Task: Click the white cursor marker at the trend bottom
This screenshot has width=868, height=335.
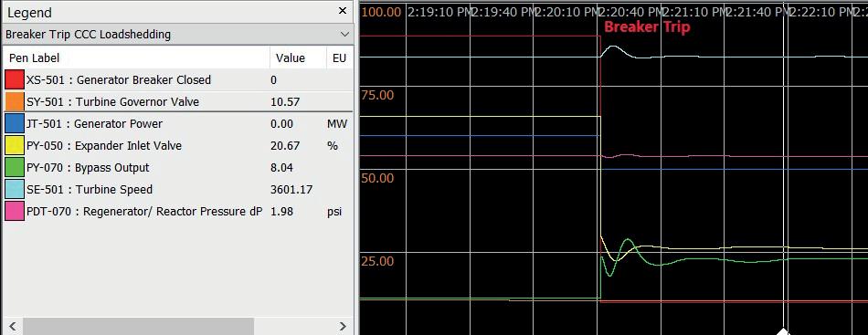Action: (783, 331)
